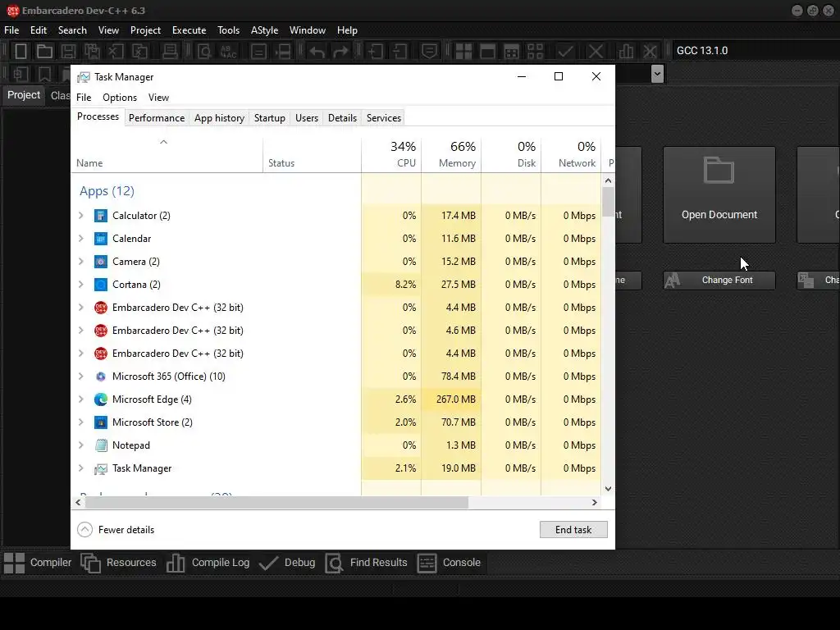Click the Rebuild All grid-outline icon in toolbar
Image resolution: width=840 pixels, height=630 pixels.
pos(535,52)
